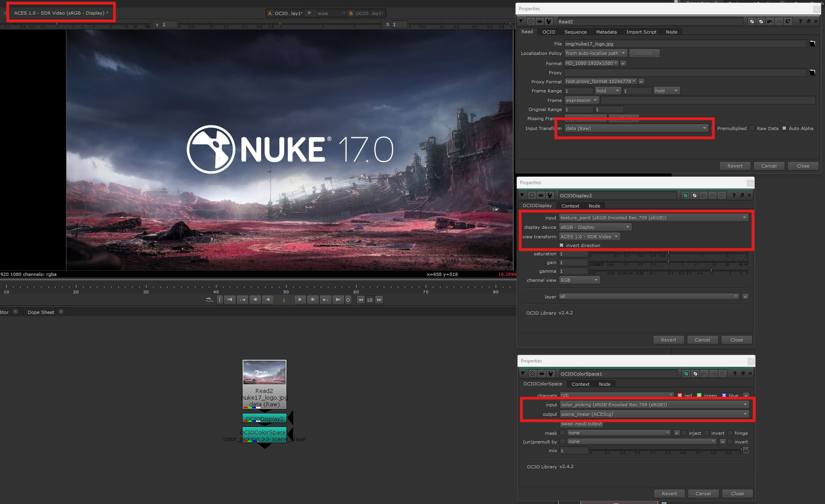Open the viewer display transform dropdown
The image size is (825, 504).
click(61, 13)
